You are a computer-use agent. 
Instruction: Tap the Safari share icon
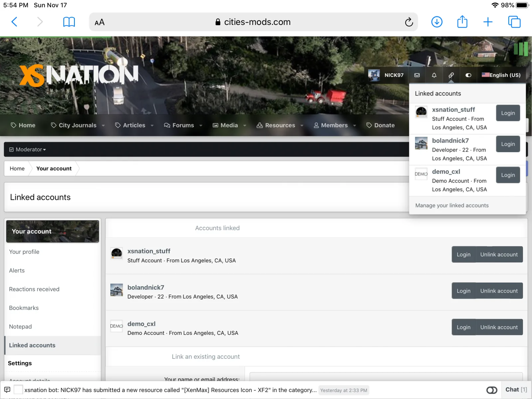(462, 22)
